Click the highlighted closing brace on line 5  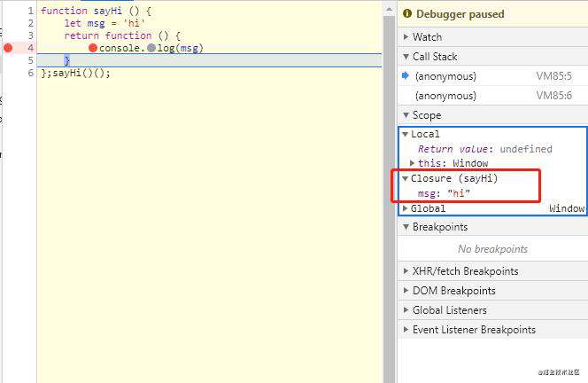click(x=66, y=60)
